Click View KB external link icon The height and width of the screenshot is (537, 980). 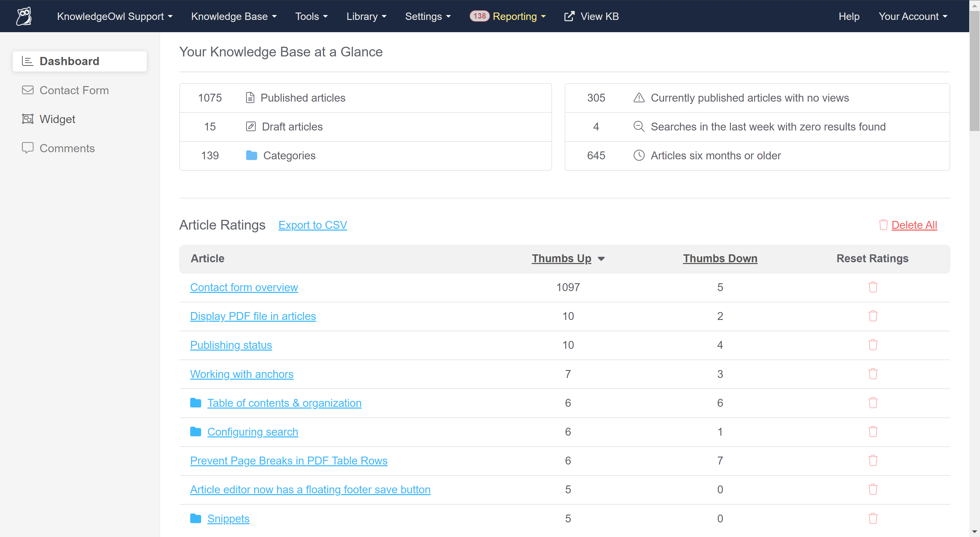coord(569,16)
